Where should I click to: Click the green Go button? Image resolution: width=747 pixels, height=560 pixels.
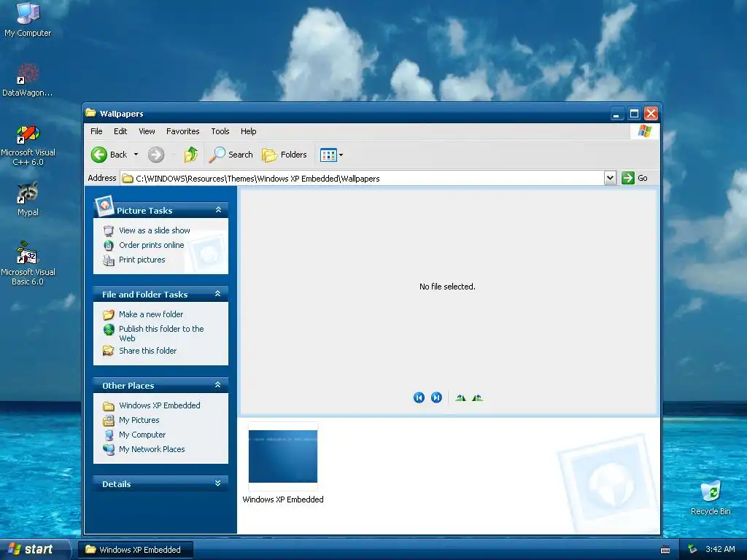(x=635, y=178)
